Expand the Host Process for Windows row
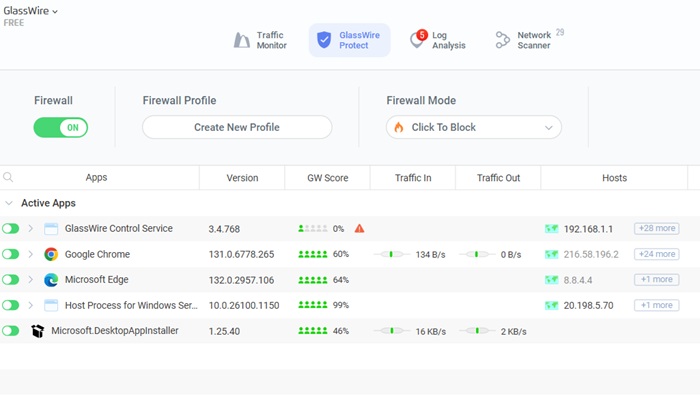700x398 pixels. click(30, 305)
